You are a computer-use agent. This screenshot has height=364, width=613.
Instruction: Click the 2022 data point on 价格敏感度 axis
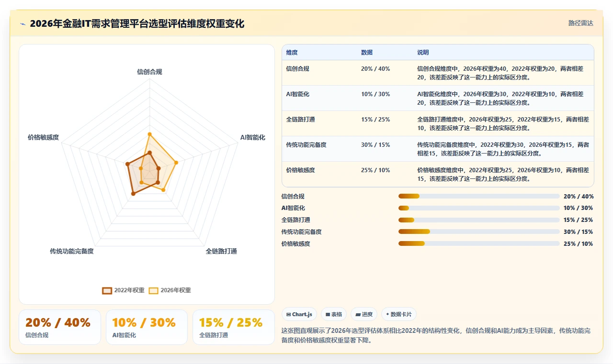[127, 164]
